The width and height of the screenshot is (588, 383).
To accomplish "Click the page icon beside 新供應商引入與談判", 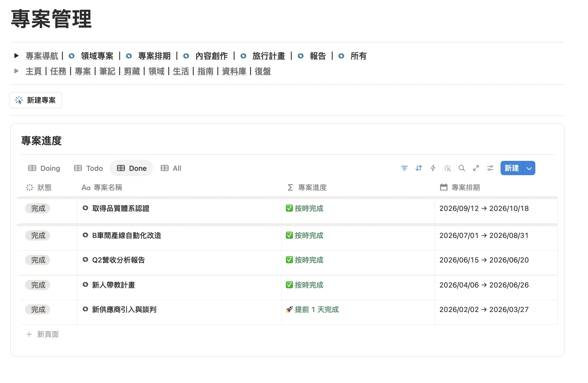I will coord(85,309).
